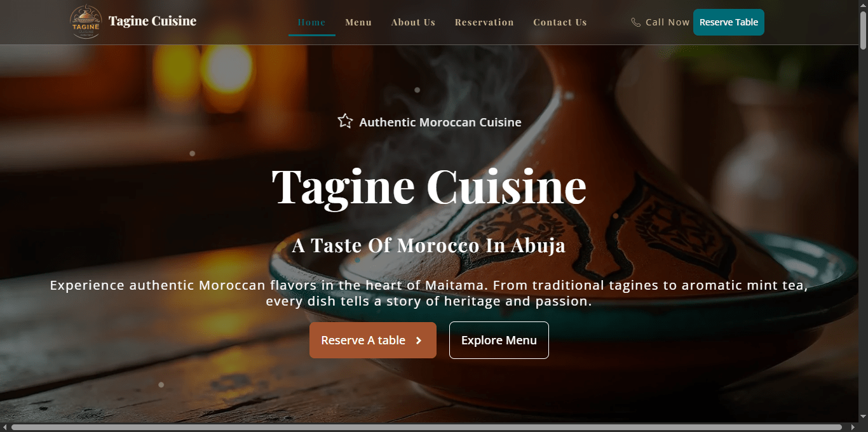Click the Call Now link
Screen dimensions: 868x432
tap(667, 22)
